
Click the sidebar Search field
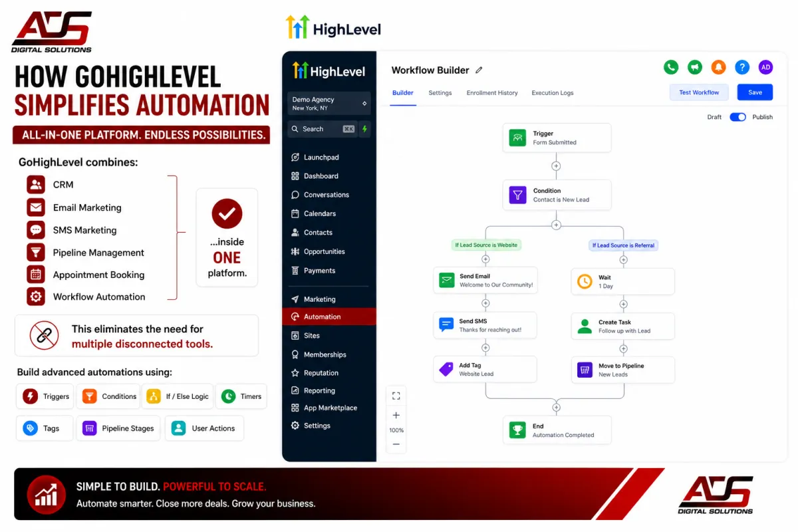point(323,129)
